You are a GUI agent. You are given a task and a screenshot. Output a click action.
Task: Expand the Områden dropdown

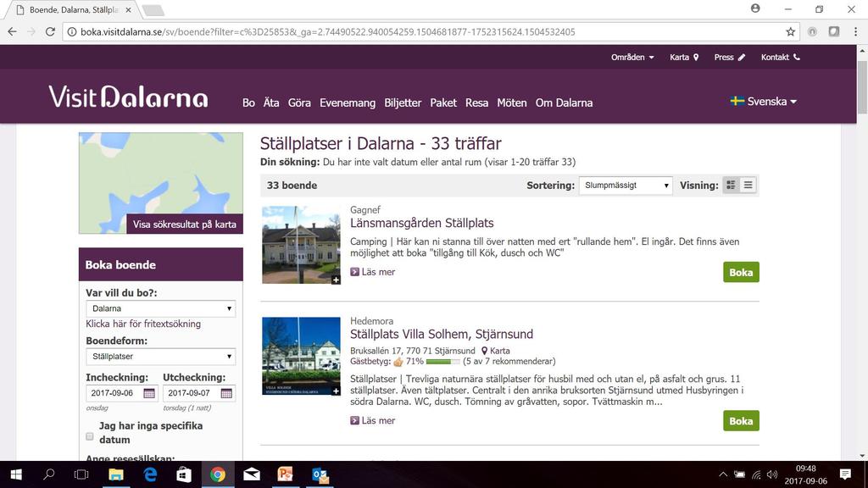(632, 57)
